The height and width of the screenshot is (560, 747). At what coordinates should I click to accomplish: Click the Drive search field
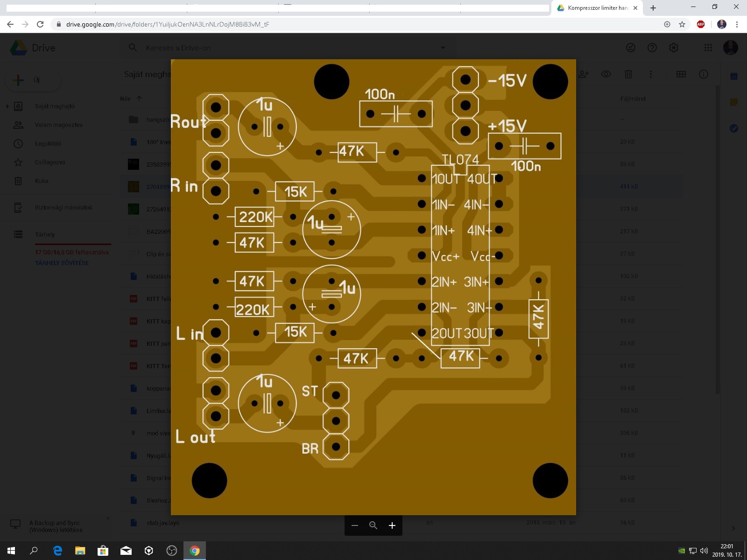[x=287, y=48]
